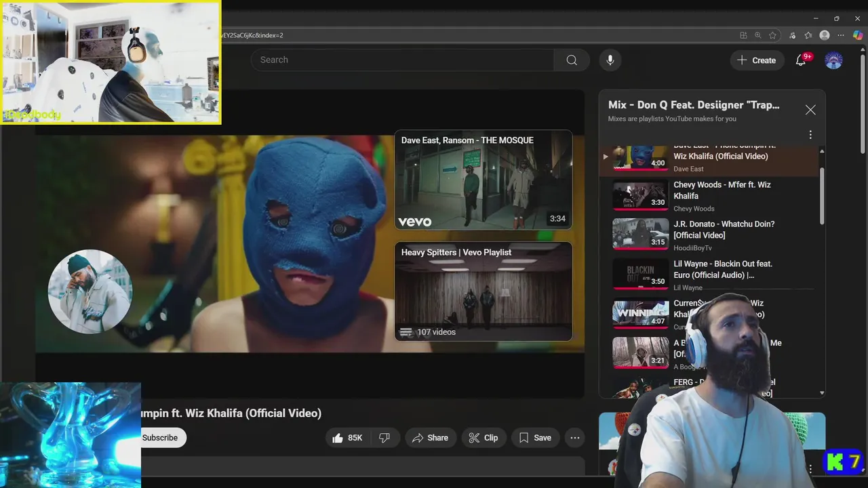Click the 107 videos playlist label
The width and height of the screenshot is (868, 488).
pyautogui.click(x=436, y=332)
